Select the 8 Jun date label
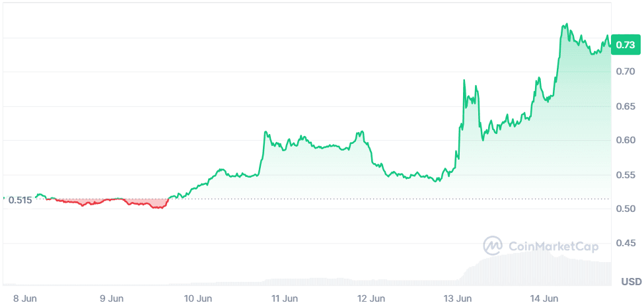The width and height of the screenshot is (644, 305). [x=24, y=298]
